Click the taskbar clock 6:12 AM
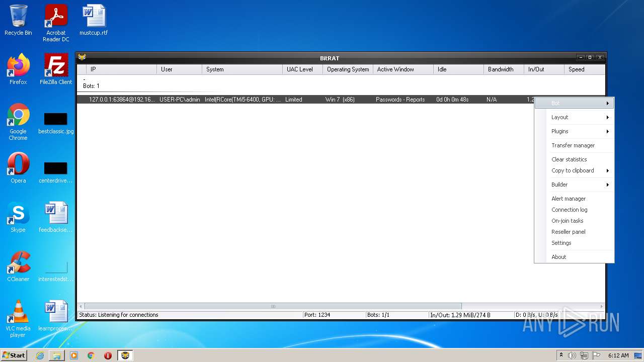644x362 pixels. click(618, 355)
